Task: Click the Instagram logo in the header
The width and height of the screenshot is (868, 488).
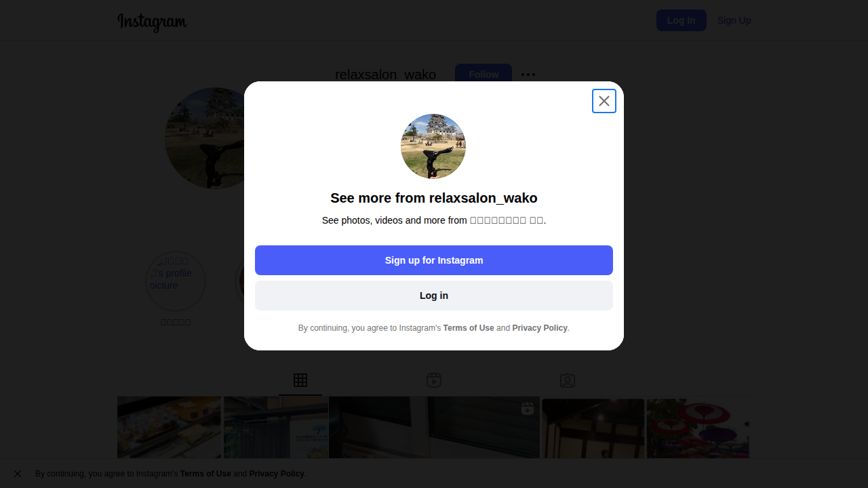Action: (152, 22)
